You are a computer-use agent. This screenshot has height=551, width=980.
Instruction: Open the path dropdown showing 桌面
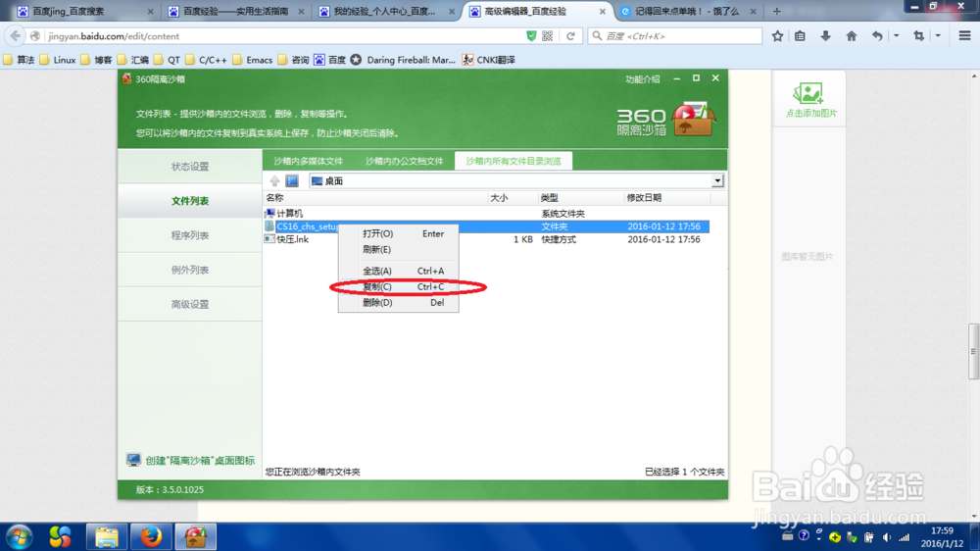click(x=717, y=180)
